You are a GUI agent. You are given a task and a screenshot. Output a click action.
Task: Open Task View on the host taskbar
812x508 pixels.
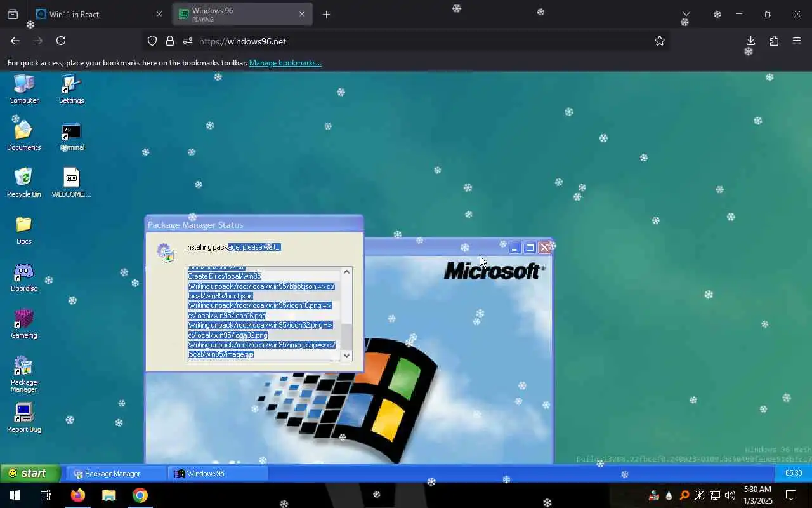pos(46,495)
